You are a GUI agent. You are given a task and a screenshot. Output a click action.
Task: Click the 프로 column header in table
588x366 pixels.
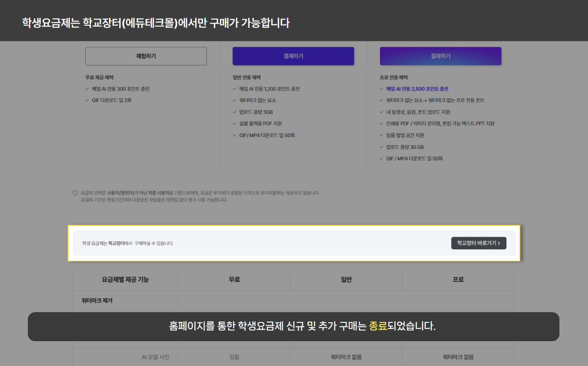click(x=458, y=279)
